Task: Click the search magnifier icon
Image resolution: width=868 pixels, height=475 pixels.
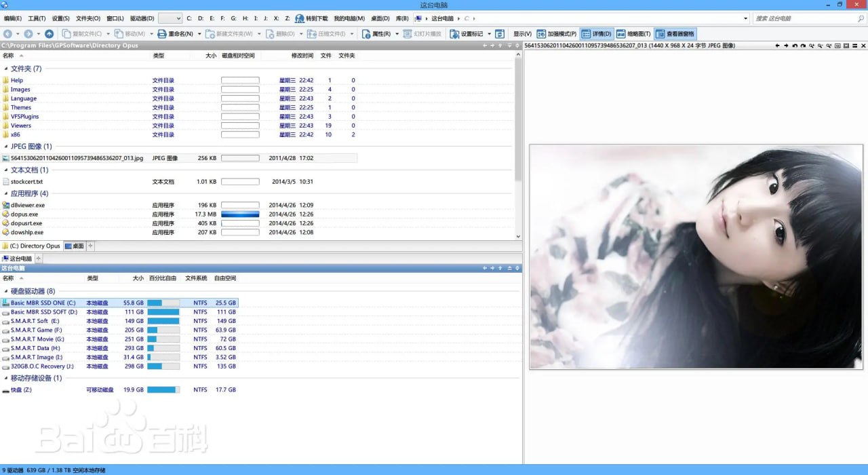Action: click(x=861, y=18)
